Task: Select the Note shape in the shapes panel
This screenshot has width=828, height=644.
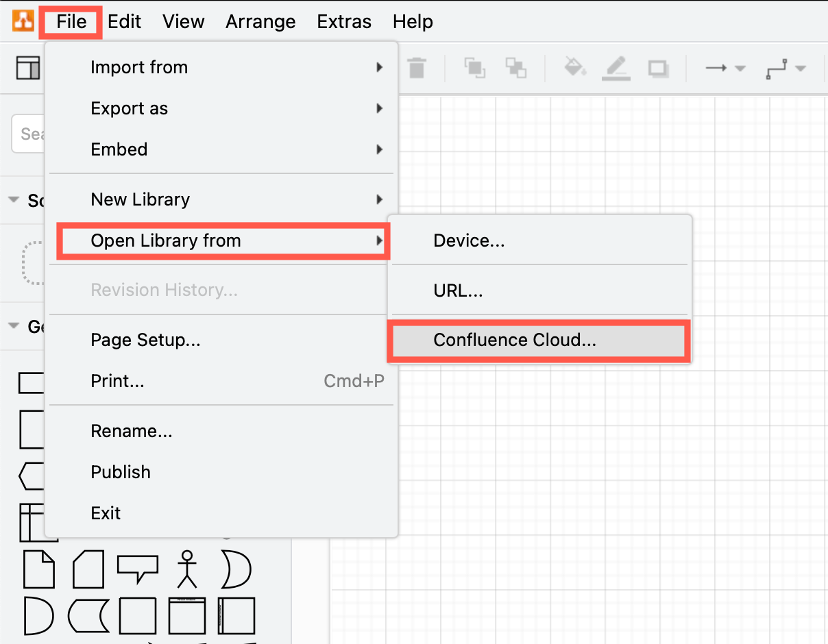Action: coord(39,569)
